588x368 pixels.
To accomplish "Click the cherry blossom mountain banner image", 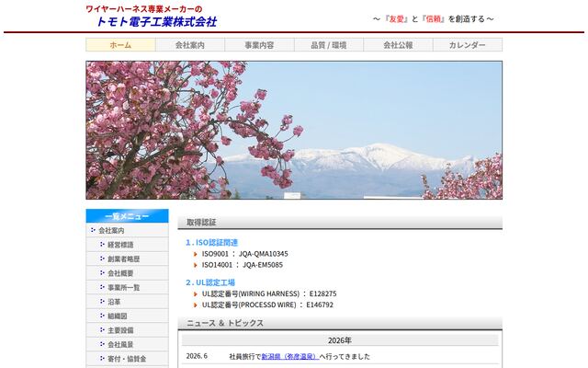I will [294, 130].
